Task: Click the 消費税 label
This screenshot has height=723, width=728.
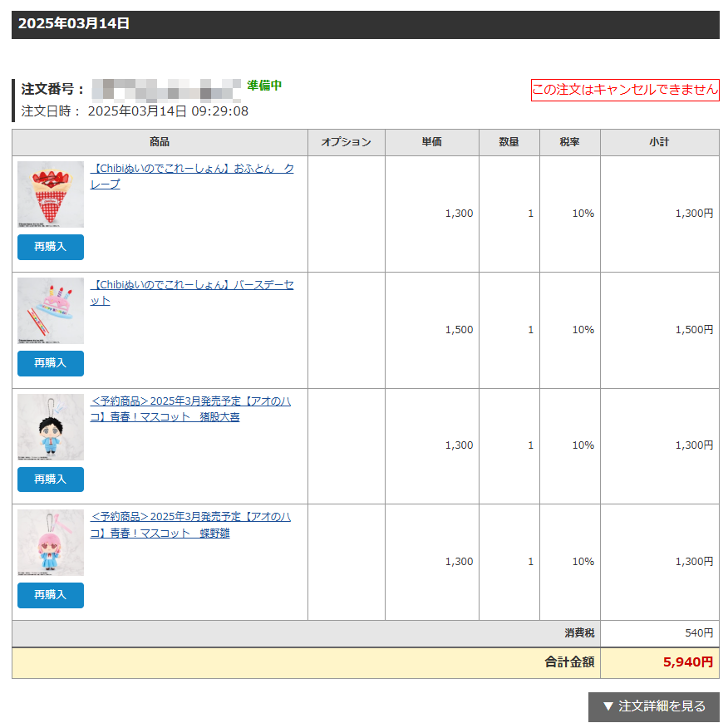Action: tap(579, 633)
